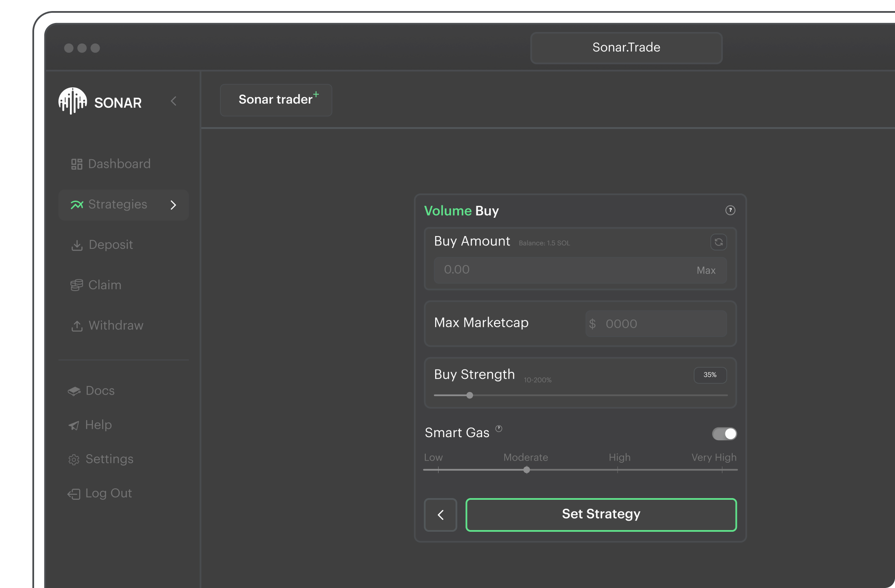Click the Max Marketcap input field

(x=656, y=324)
